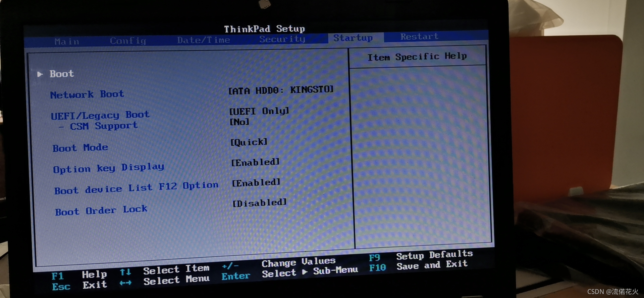Click the Item Specific Help header
Image resolution: width=644 pixels, height=298 pixels.
417,56
